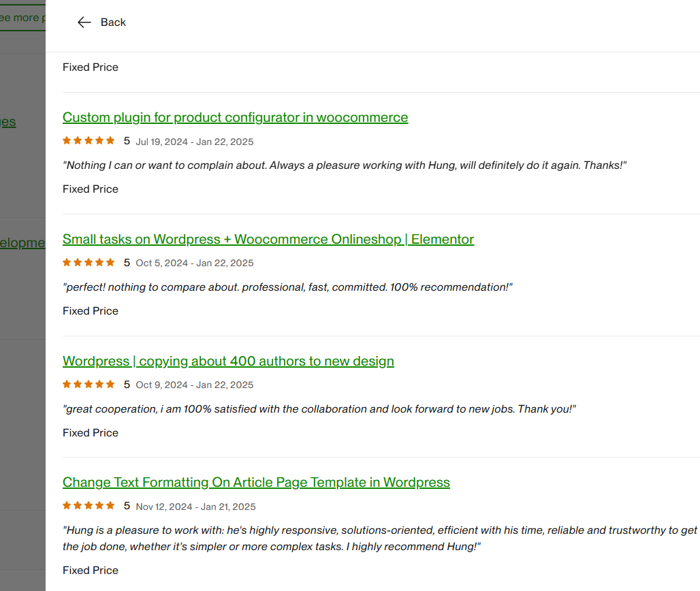Click the dimmed link ending in 'ges' at left
Screen dimensions: 700x591
(7, 122)
